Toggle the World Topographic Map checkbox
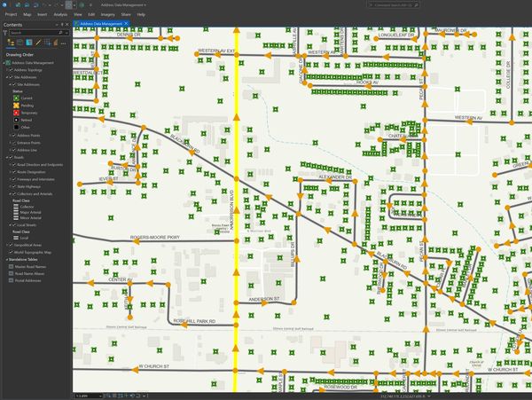This screenshot has height=400, width=532. tap(10, 252)
